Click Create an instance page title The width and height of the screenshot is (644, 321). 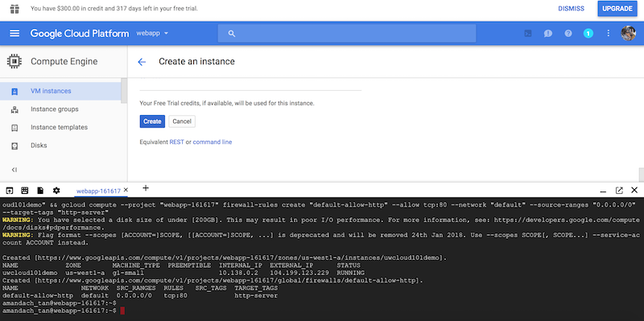pos(196,62)
